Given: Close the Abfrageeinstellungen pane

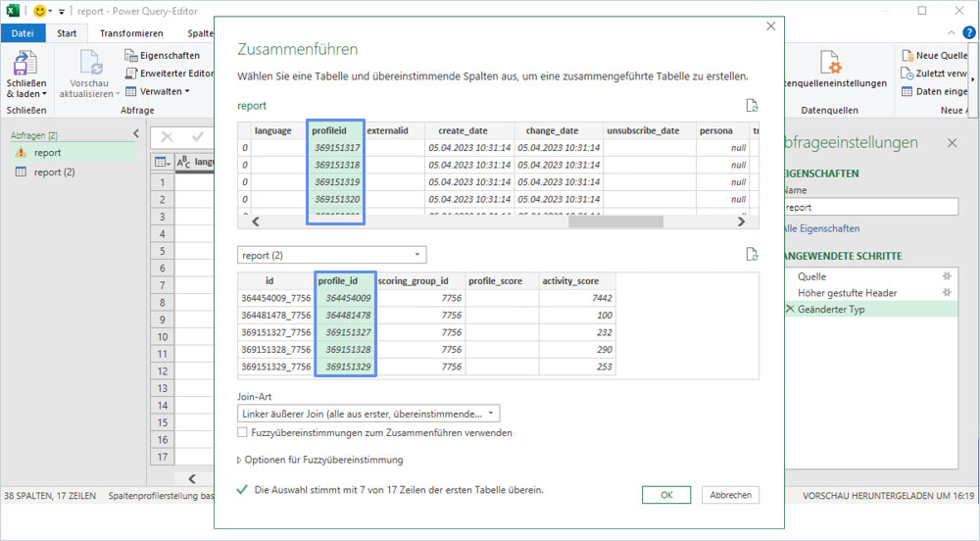Looking at the screenshot, I should [952, 143].
